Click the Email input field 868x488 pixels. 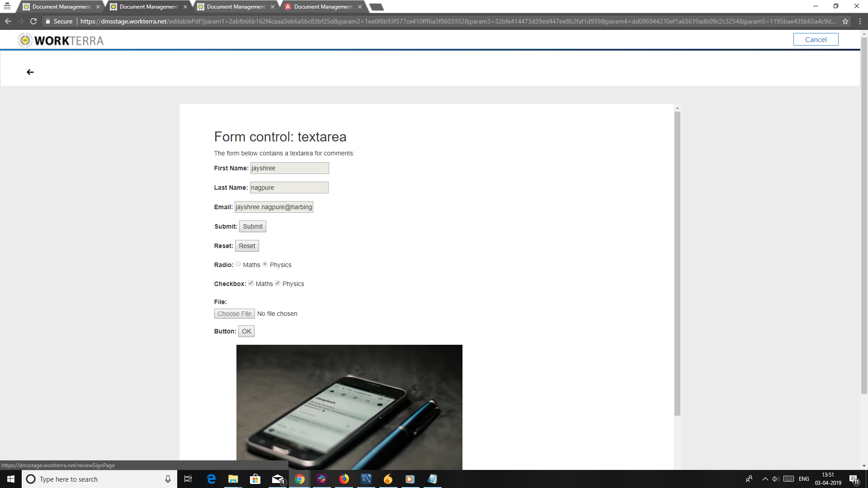click(x=274, y=207)
